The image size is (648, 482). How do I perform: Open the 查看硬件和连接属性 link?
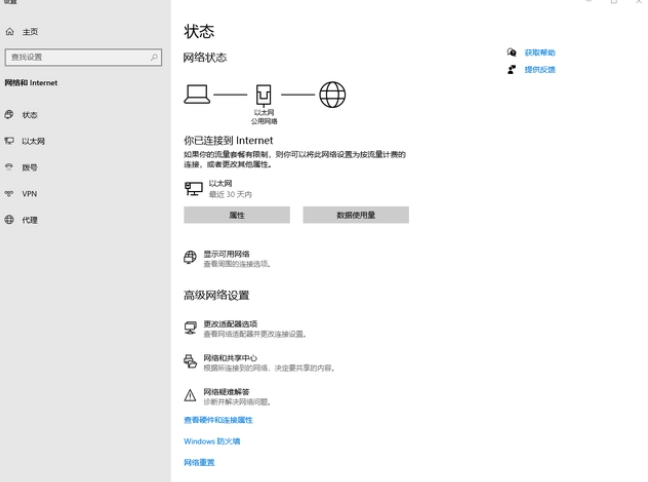(x=218, y=420)
